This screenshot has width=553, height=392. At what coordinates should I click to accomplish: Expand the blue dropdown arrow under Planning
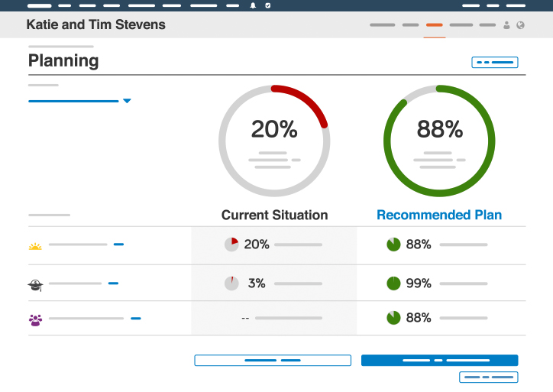point(127,101)
